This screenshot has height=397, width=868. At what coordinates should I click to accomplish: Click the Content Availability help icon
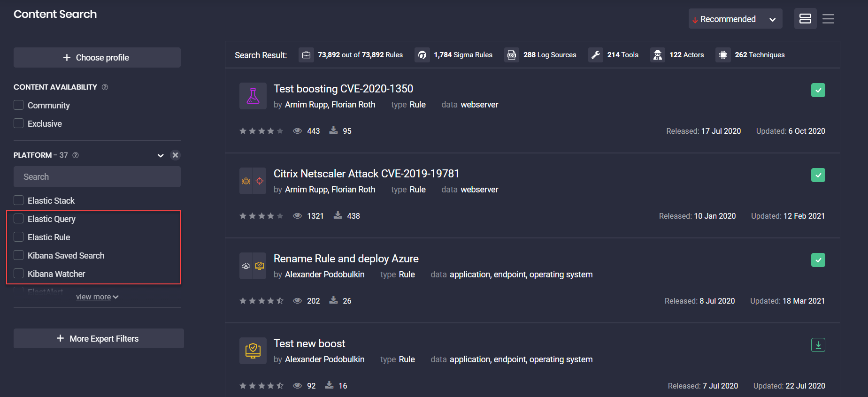(x=105, y=87)
